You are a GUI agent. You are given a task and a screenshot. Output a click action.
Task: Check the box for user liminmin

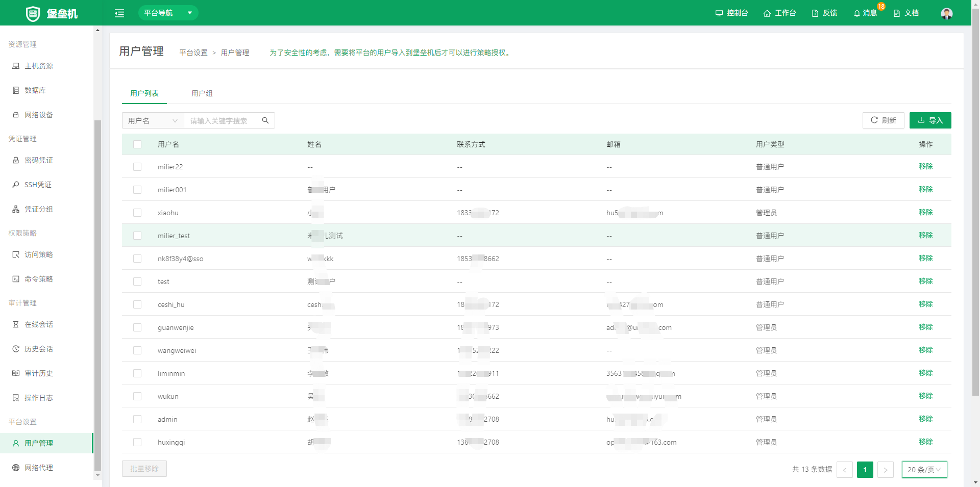(x=137, y=373)
